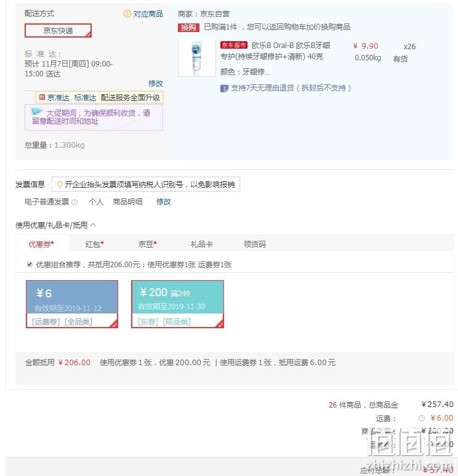Click the 京东超市 red badge

[234, 45]
